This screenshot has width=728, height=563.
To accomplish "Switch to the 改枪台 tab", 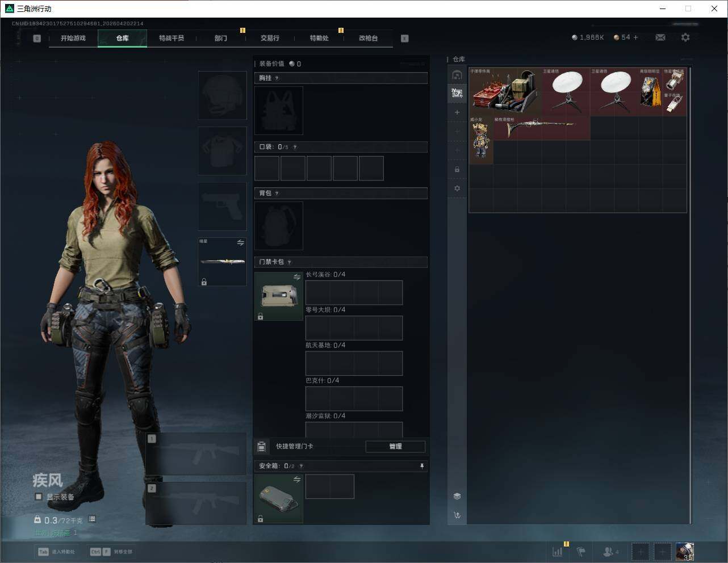I will pos(368,38).
